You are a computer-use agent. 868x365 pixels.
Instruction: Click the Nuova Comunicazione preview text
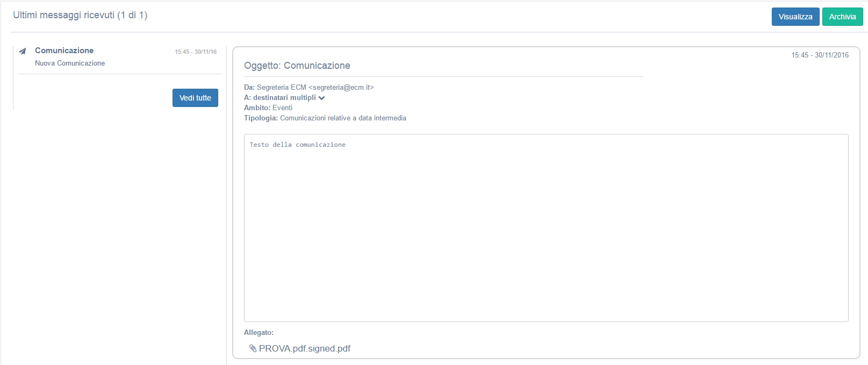tap(70, 63)
